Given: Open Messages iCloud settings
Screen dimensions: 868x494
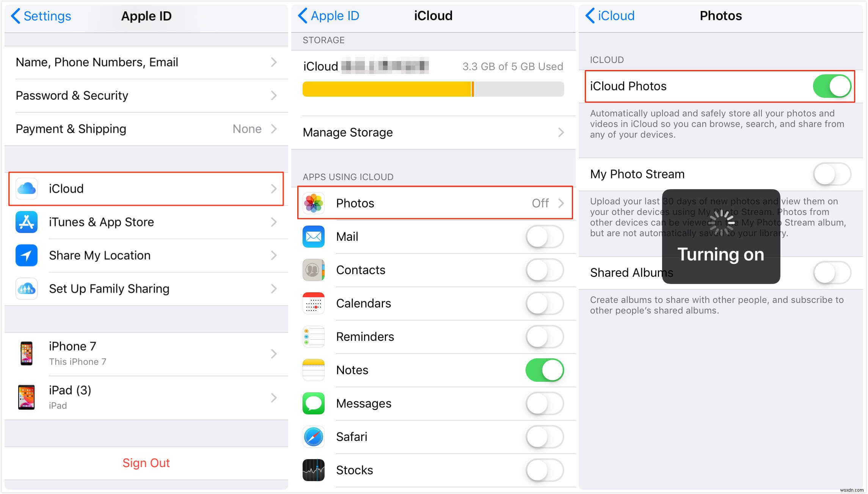Looking at the screenshot, I should (x=433, y=405).
